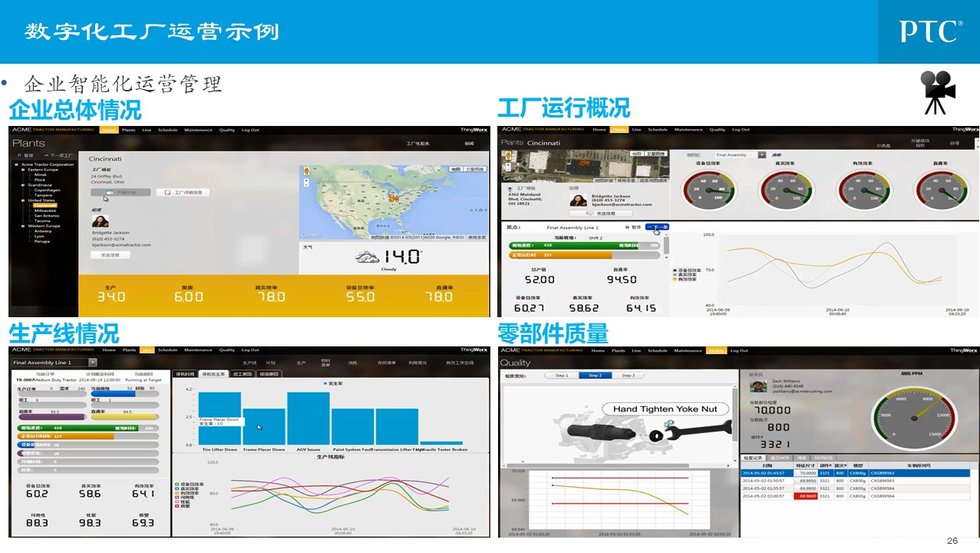Click the video camera icon on the slide
Viewport: 980px width, 553px height.
(x=938, y=91)
